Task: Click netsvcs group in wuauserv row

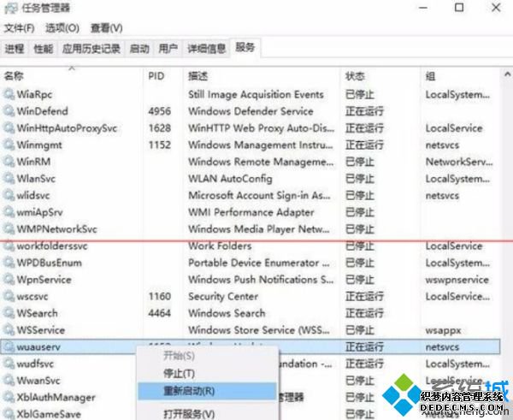Action: pos(442,347)
